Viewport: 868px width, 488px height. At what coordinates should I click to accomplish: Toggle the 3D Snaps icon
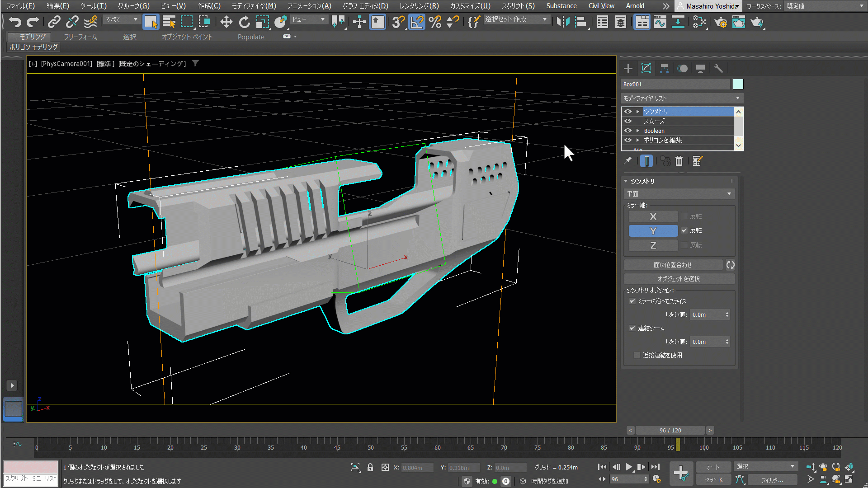[x=398, y=22]
